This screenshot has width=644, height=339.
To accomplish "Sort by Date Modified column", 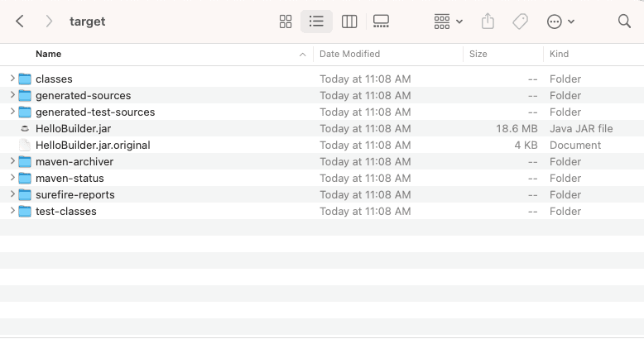I will coord(349,54).
